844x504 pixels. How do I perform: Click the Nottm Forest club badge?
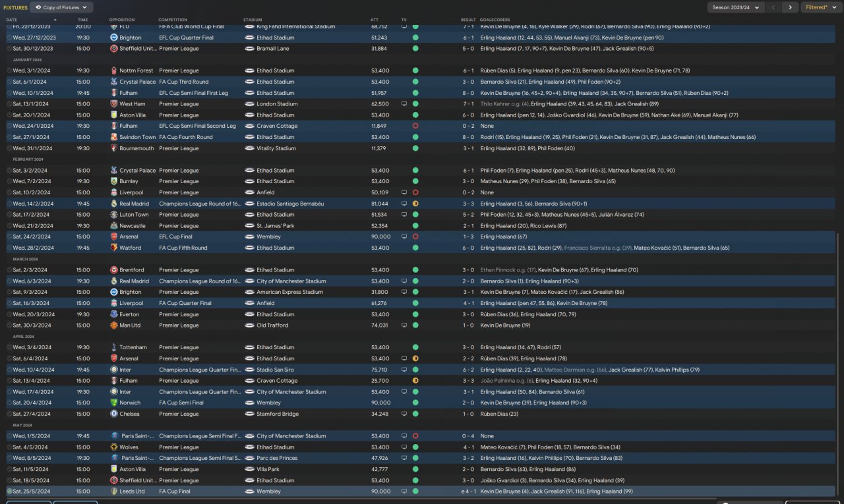[114, 70]
